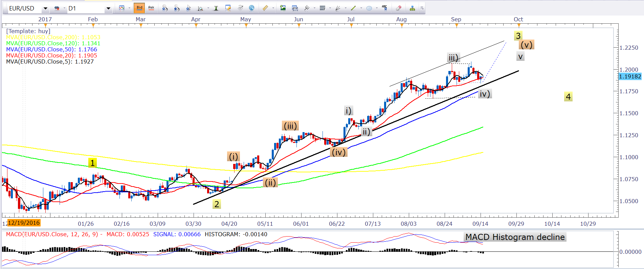Expand the chart type dropdown arrow
Screen dimensions: 644x269
129,8
